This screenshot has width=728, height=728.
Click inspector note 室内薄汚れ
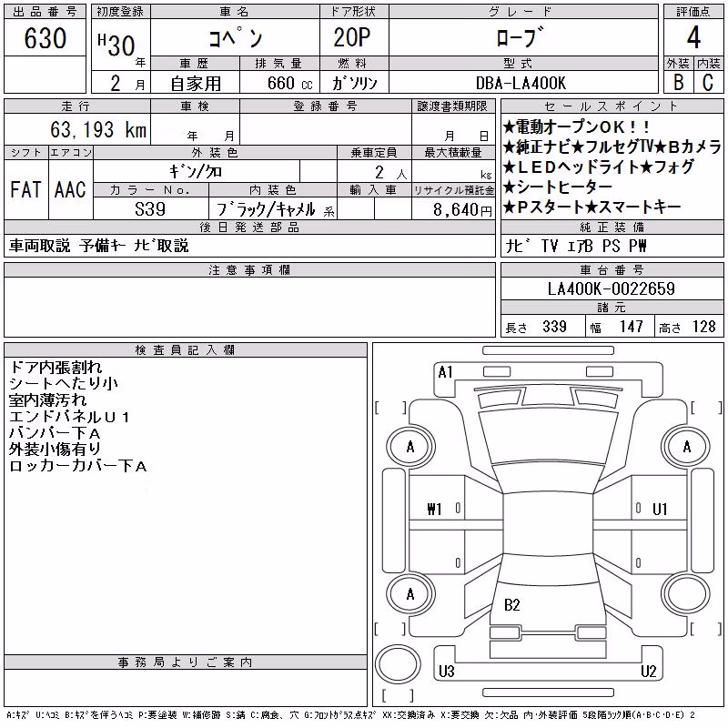pos(47,399)
